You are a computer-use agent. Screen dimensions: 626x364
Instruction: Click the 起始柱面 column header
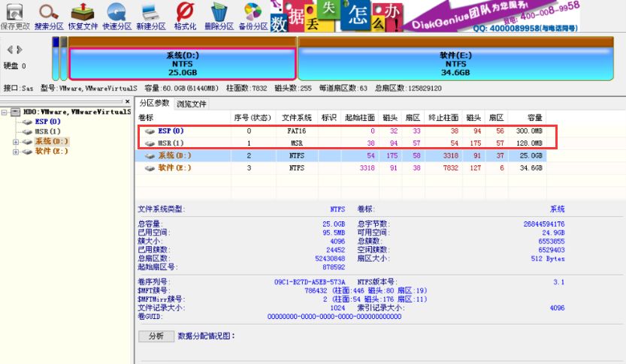coord(360,118)
